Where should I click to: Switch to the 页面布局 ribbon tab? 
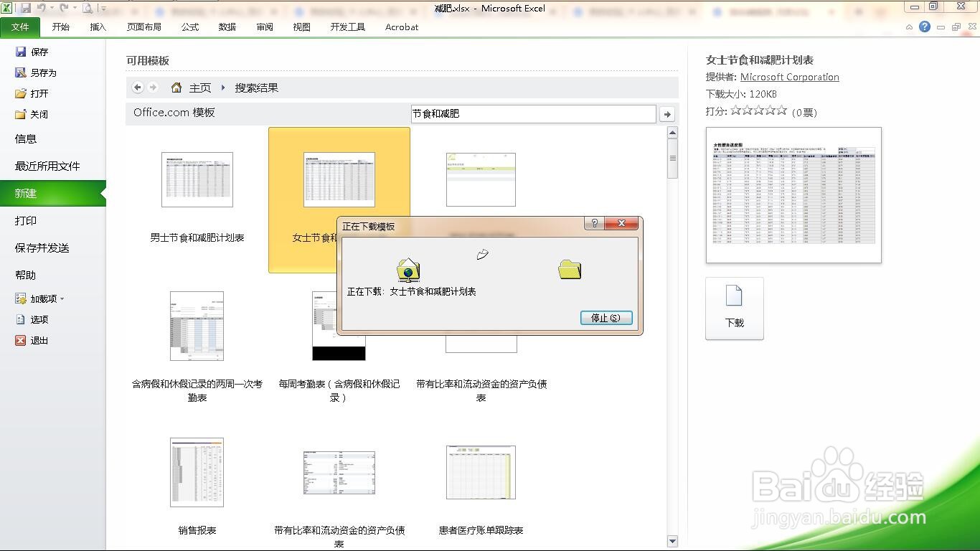pos(144,27)
